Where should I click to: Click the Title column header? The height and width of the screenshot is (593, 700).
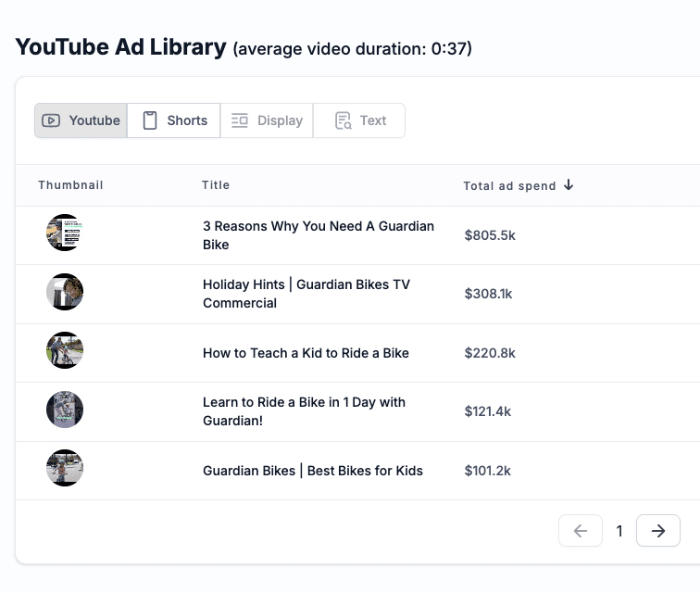click(x=216, y=185)
